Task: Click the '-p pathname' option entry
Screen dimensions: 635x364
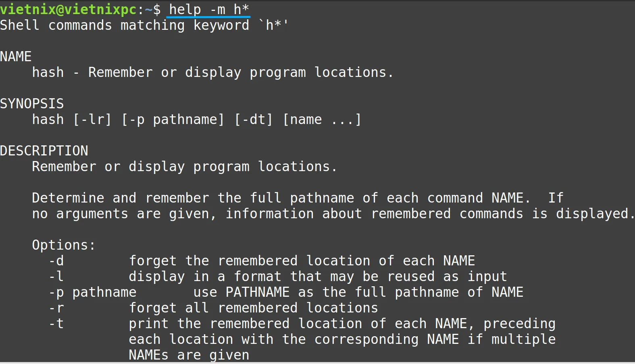Action: click(x=92, y=292)
